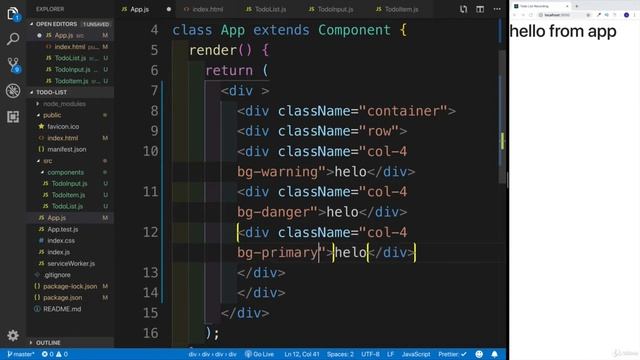Collapse the TODO-LIST folder section
The image size is (640, 360).
51,92
